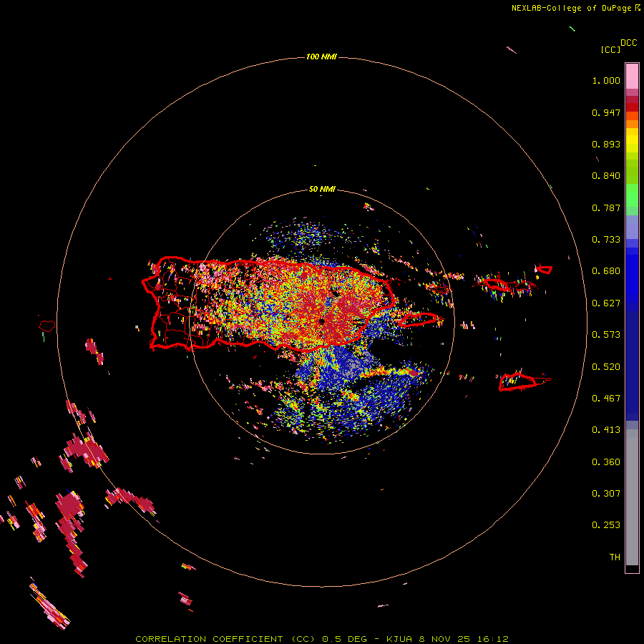This screenshot has width=644, height=644.
Task: Click the 0.253 scale value
Action: pos(606,525)
